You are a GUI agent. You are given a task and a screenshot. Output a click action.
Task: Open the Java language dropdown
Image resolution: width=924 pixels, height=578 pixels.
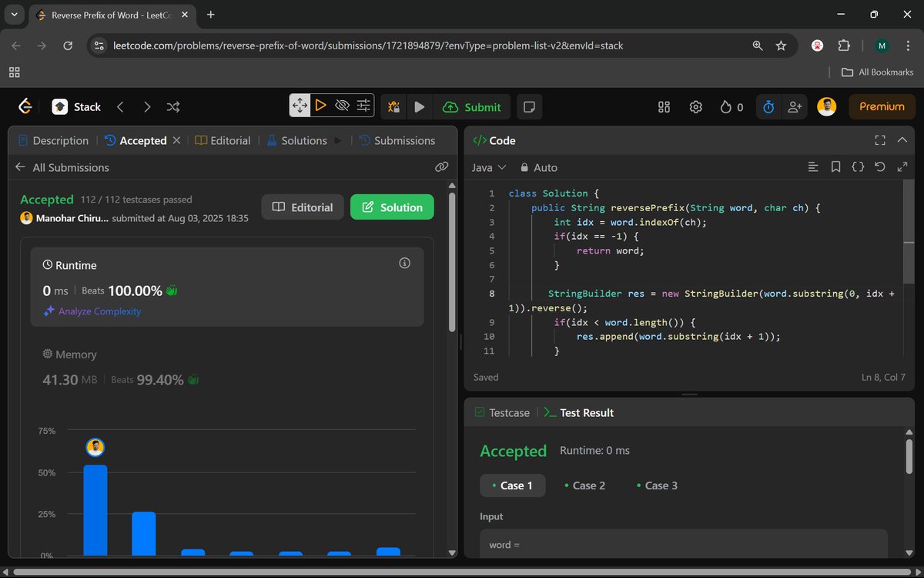[x=488, y=167]
